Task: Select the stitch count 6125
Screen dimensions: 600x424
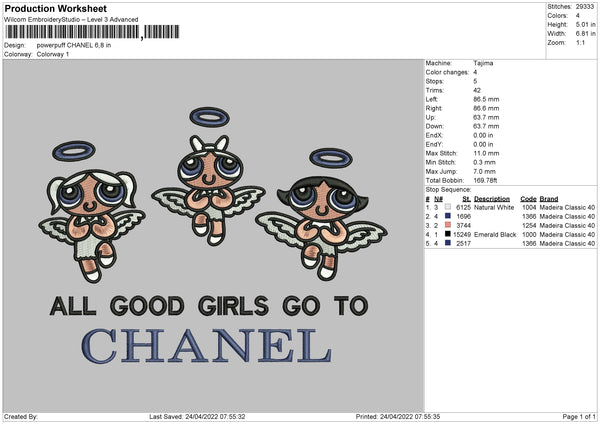Action: tap(463, 207)
